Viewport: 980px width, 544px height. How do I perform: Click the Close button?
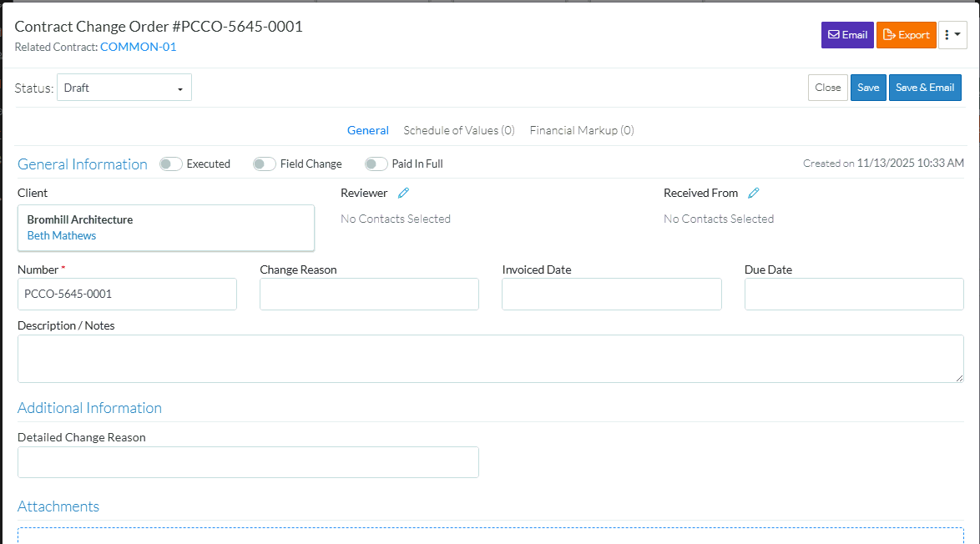[x=827, y=88]
